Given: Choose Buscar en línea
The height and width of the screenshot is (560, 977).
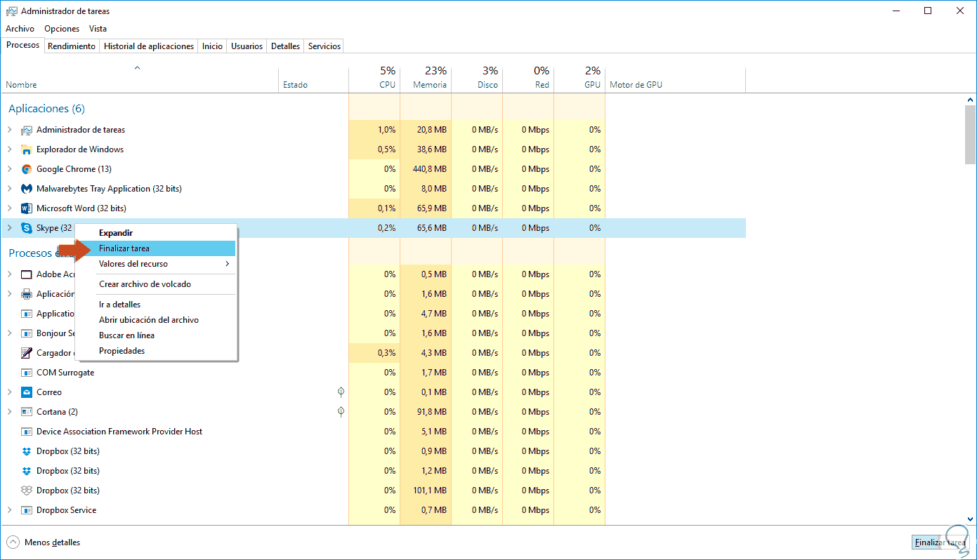Looking at the screenshot, I should pyautogui.click(x=155, y=335).
